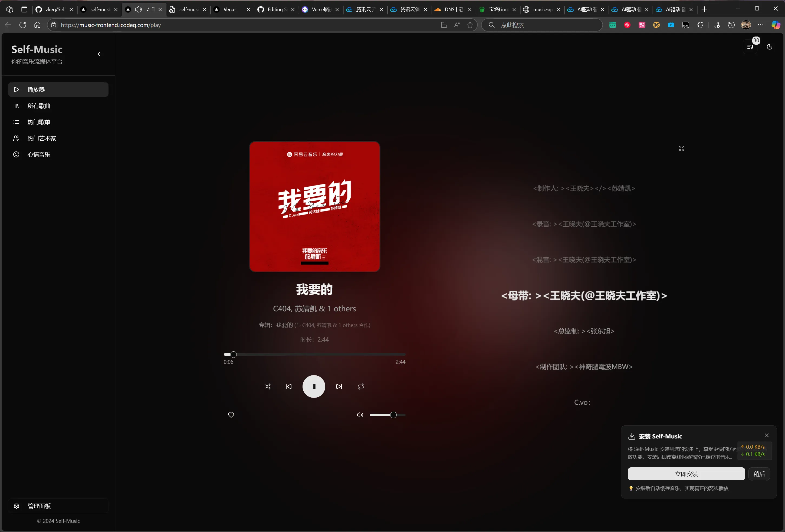Click lyric line 总监制 张东旭
The image size is (785, 532).
point(584,331)
